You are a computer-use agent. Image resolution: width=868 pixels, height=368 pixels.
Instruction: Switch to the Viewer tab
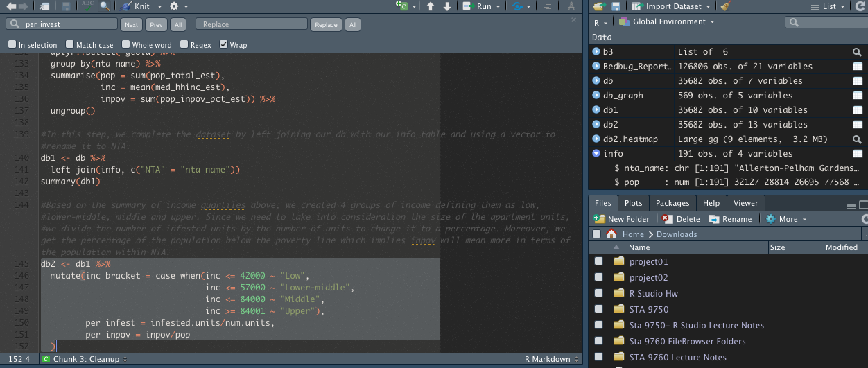tap(745, 203)
